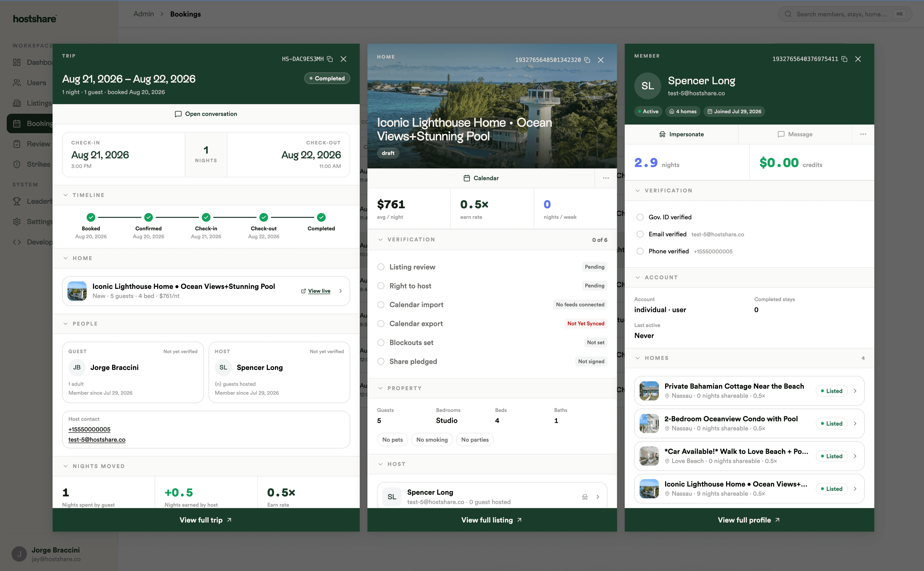Open 2-Bedroom Oceanview Condo home card
This screenshot has width=924, height=571.
749,423
